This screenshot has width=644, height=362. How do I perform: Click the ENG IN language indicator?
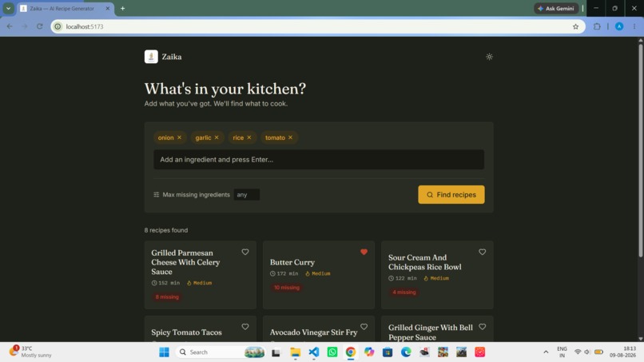click(562, 352)
